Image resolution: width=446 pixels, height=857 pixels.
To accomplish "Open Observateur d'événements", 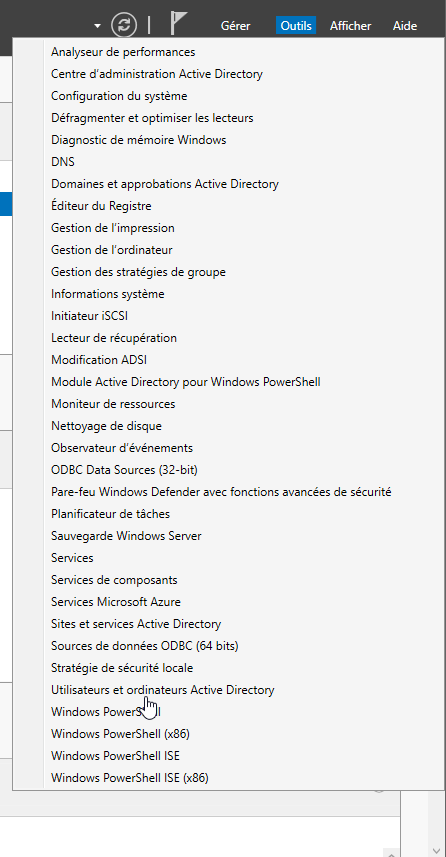I will coord(122,448).
